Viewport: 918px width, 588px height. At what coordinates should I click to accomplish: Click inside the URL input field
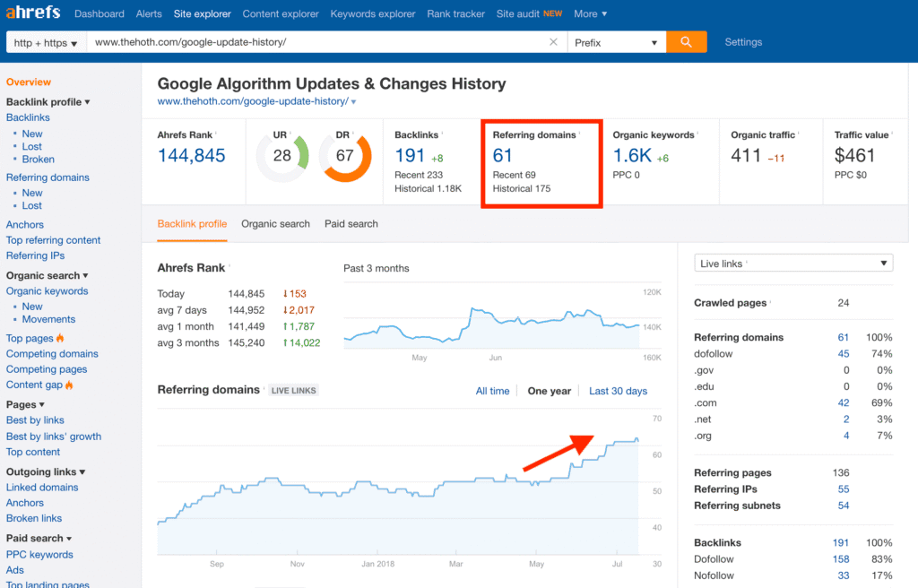click(x=269, y=41)
